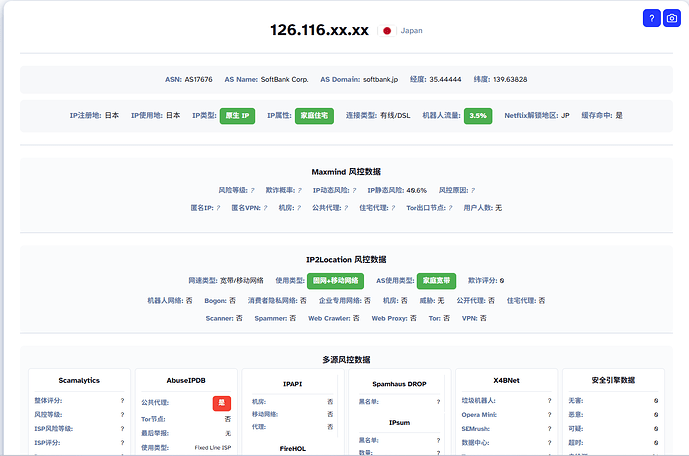Click the 公开代理 否 entry
This screenshot has width=689, height=456.
(475, 300)
